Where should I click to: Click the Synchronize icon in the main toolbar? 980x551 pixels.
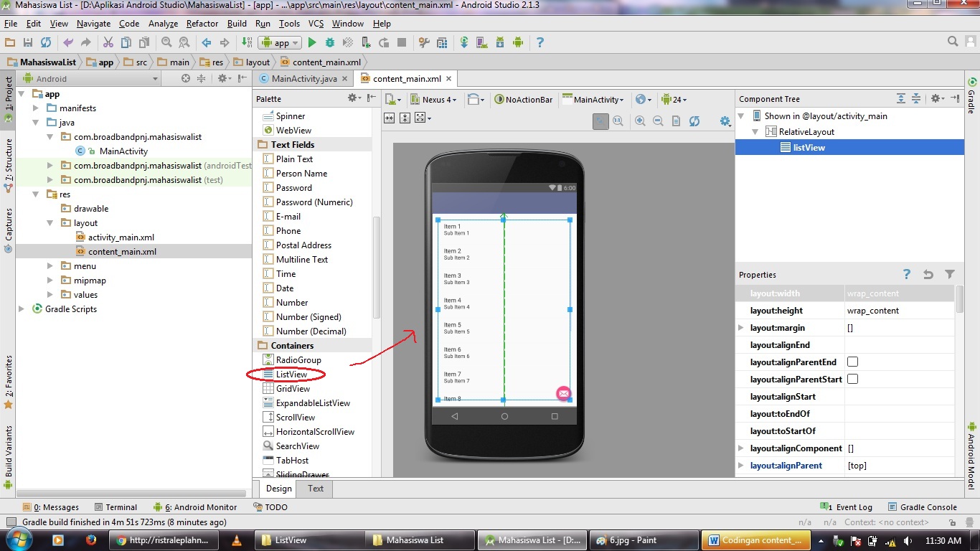pos(45,42)
